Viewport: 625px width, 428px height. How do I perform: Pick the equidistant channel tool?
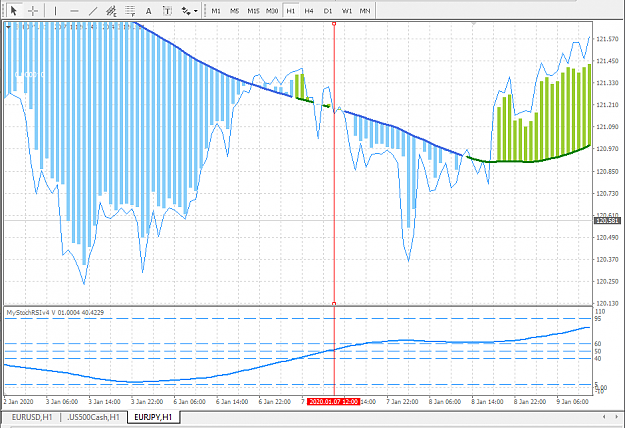click(111, 11)
